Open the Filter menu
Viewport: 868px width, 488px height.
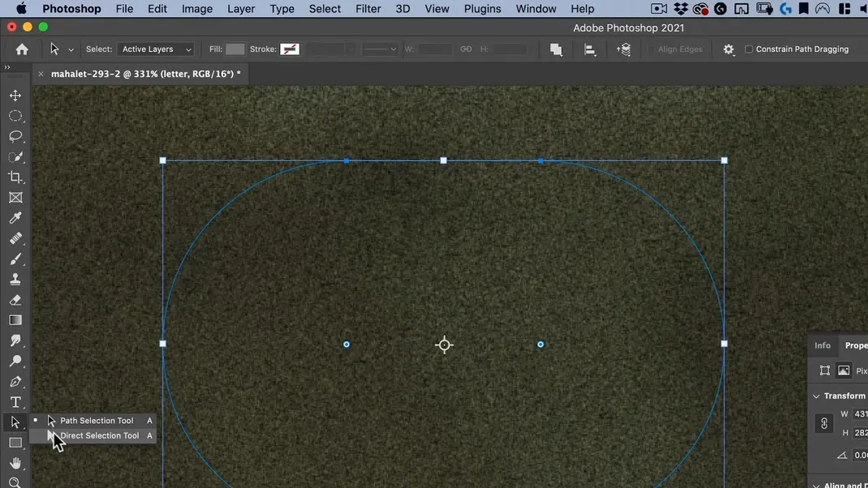point(368,9)
